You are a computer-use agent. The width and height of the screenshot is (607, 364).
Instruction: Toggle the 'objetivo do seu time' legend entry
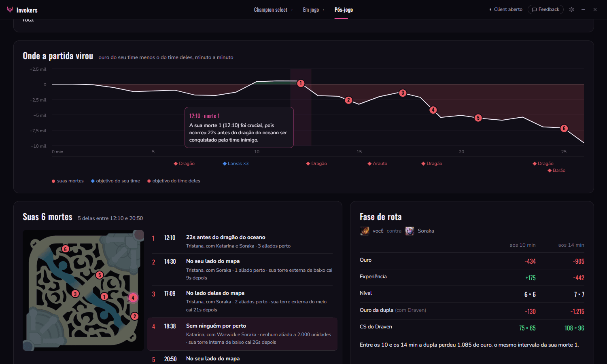pyautogui.click(x=115, y=181)
